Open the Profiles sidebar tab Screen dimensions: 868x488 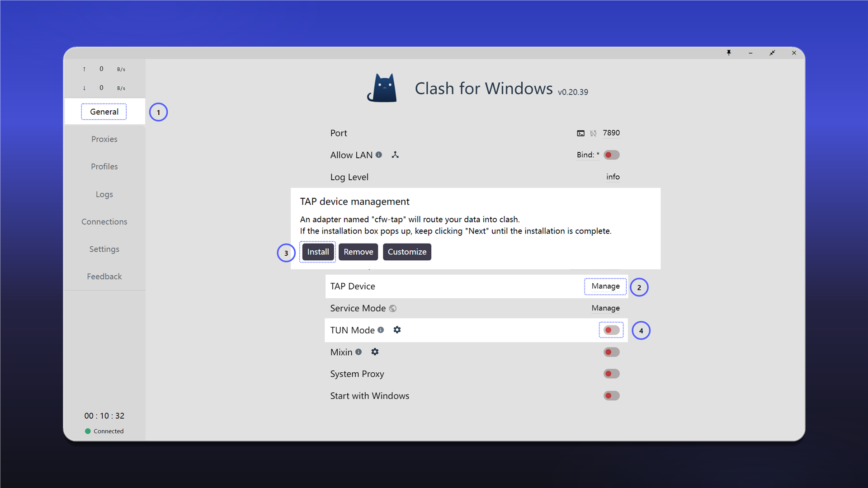click(x=104, y=166)
